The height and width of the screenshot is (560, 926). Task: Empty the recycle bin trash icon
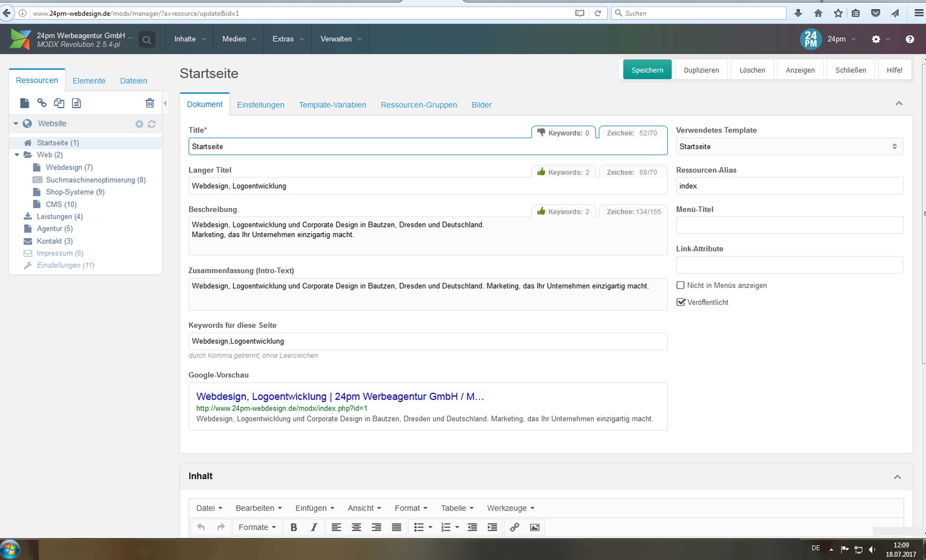tap(150, 103)
